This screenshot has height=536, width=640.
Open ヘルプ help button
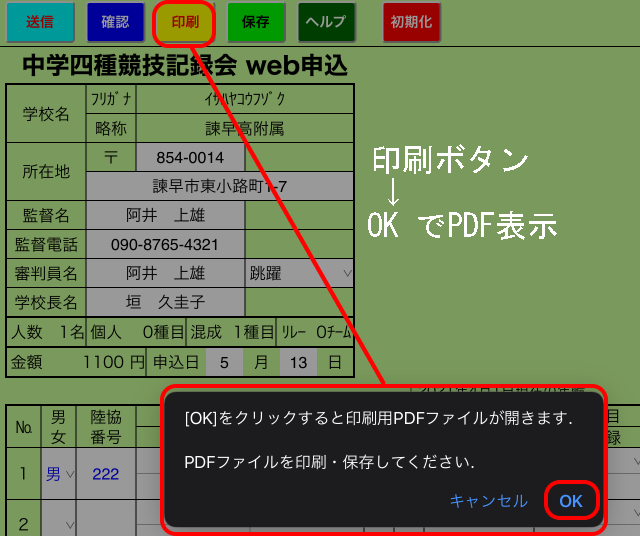pyautogui.click(x=326, y=22)
